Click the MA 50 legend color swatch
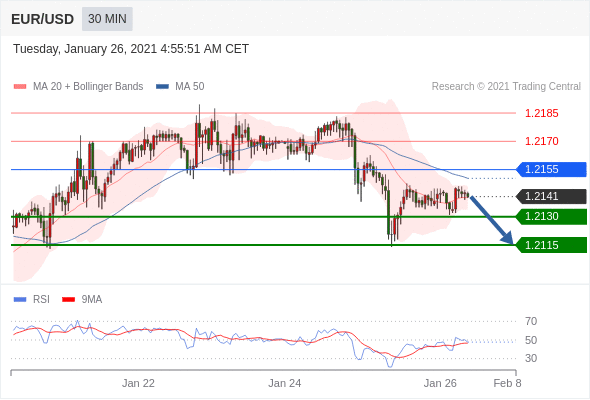 [163, 87]
